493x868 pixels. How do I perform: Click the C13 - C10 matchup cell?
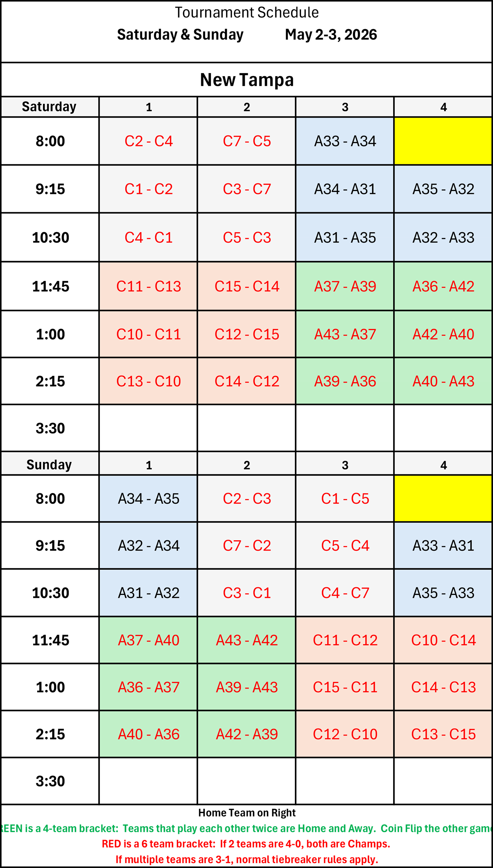point(148,381)
